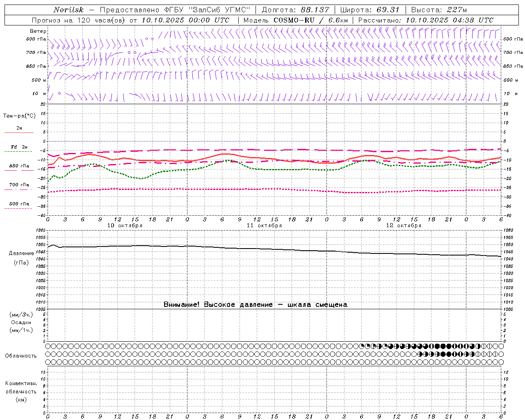Click the 'Давление' pressure panel label
525x420 pixels.
(21, 253)
